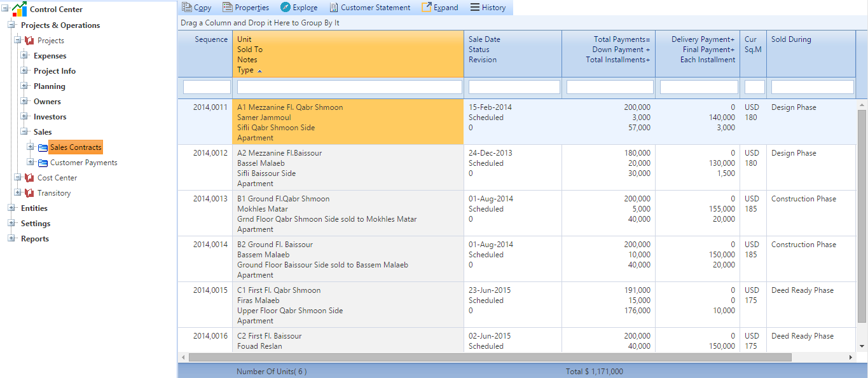868x378 pixels.
Task: Collapse the Projects & Operations node
Action: point(11,25)
